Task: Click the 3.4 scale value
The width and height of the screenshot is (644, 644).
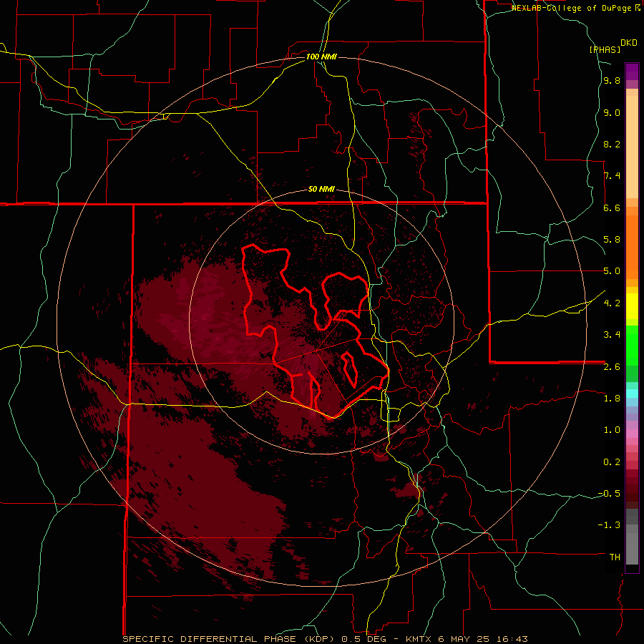Action: click(612, 335)
